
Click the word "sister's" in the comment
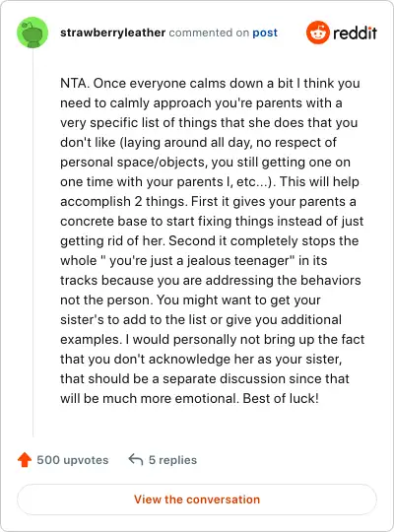coord(82,319)
